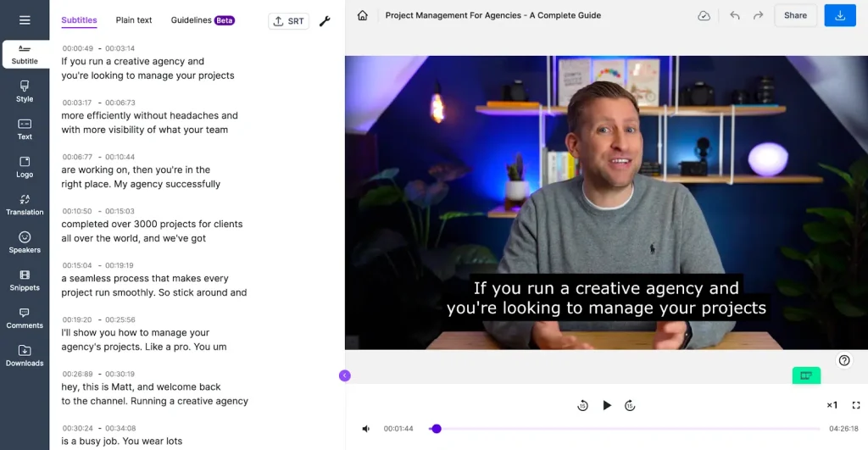This screenshot has width=868, height=450.
Task: Open the Snippets panel
Action: (25, 280)
